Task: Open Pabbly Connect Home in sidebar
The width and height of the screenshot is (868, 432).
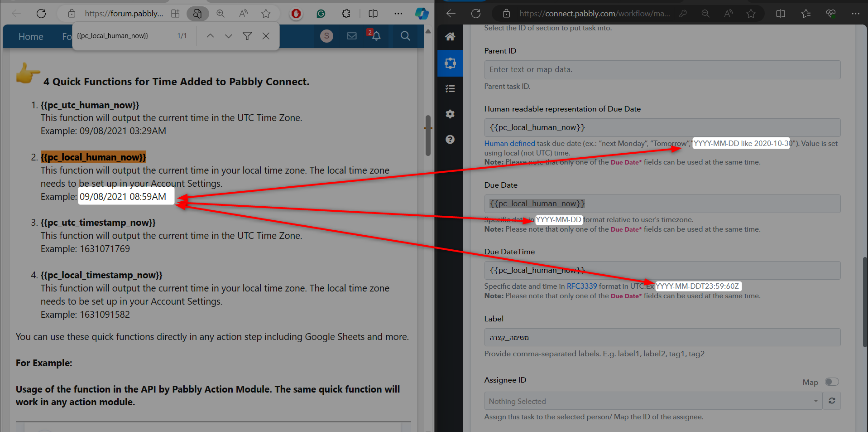Action: point(450,37)
